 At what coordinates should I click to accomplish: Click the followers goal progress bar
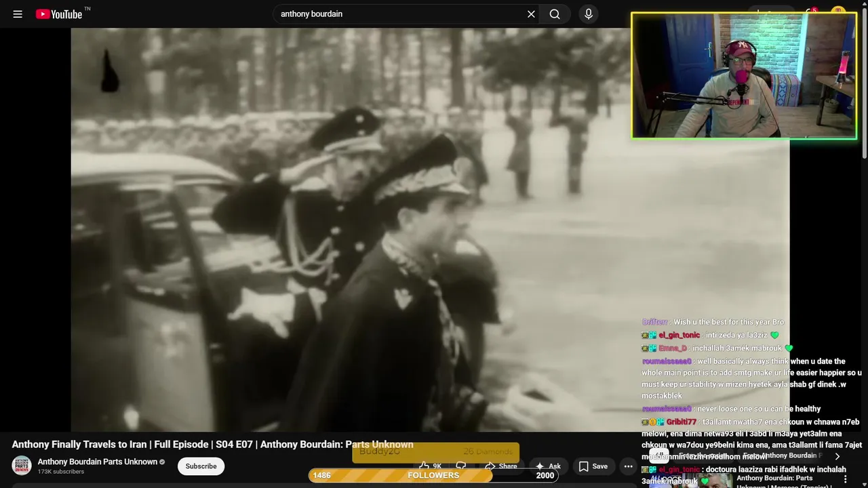tap(433, 475)
